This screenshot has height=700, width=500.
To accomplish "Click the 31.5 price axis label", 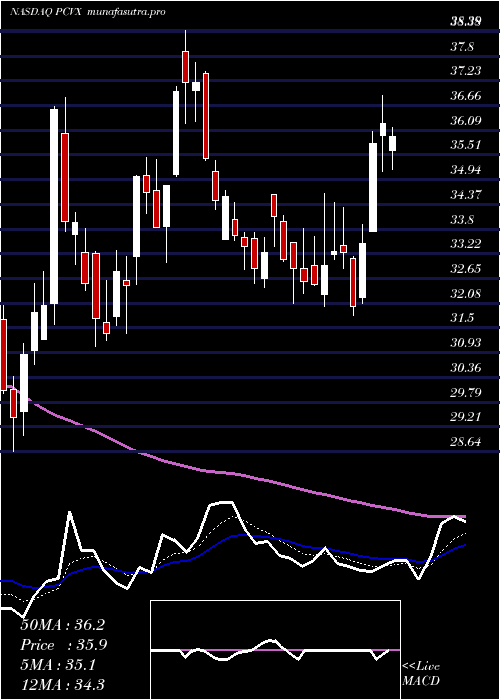I will [462, 318].
